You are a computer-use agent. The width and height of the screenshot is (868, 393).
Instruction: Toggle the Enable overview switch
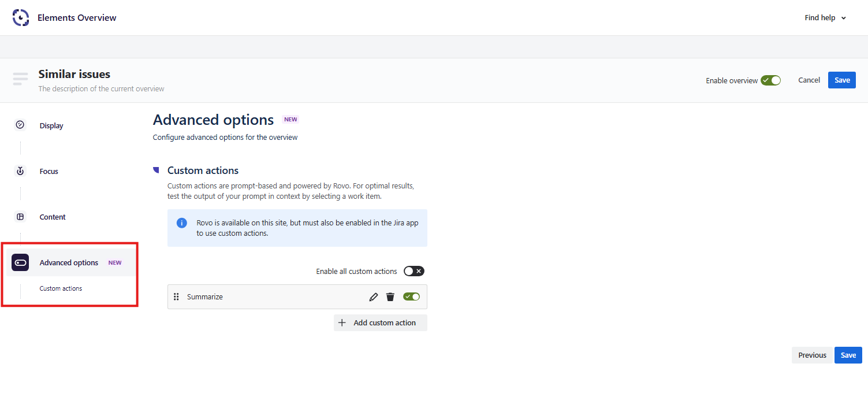pyautogui.click(x=770, y=80)
